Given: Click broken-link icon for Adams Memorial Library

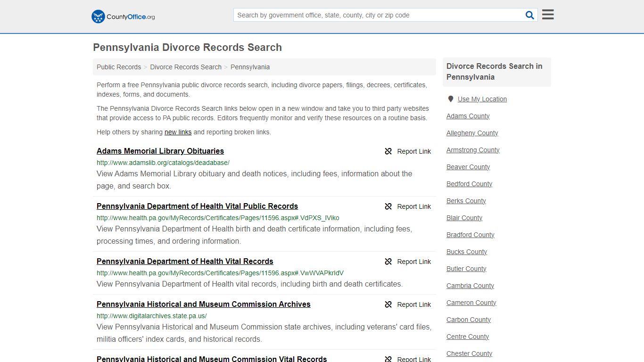Looking at the screenshot, I should [x=388, y=151].
